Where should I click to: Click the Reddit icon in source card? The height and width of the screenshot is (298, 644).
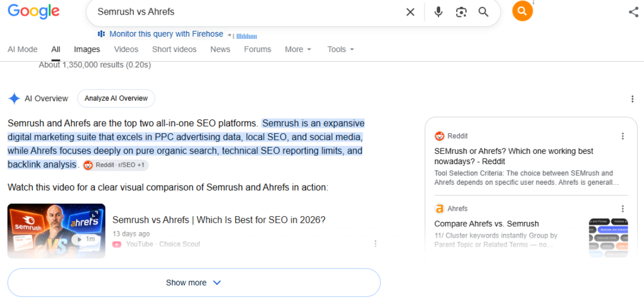[440, 136]
